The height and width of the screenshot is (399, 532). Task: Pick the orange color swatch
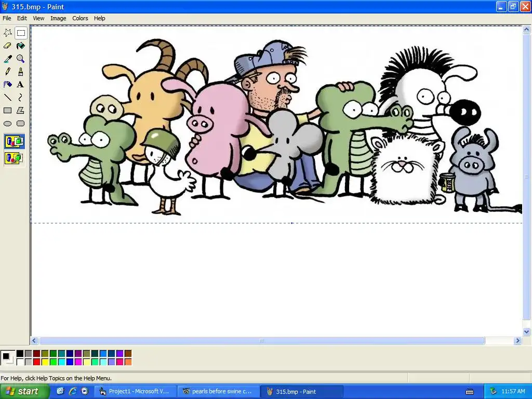pyautogui.click(x=128, y=362)
